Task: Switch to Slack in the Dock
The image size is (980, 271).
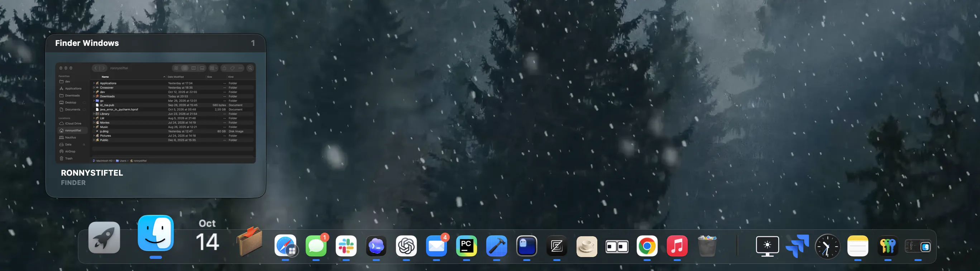Action: point(346,246)
